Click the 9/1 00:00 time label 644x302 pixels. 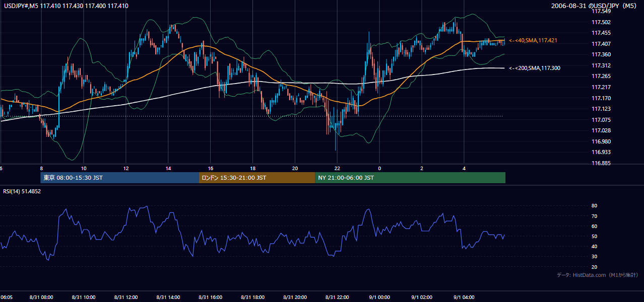click(379, 297)
